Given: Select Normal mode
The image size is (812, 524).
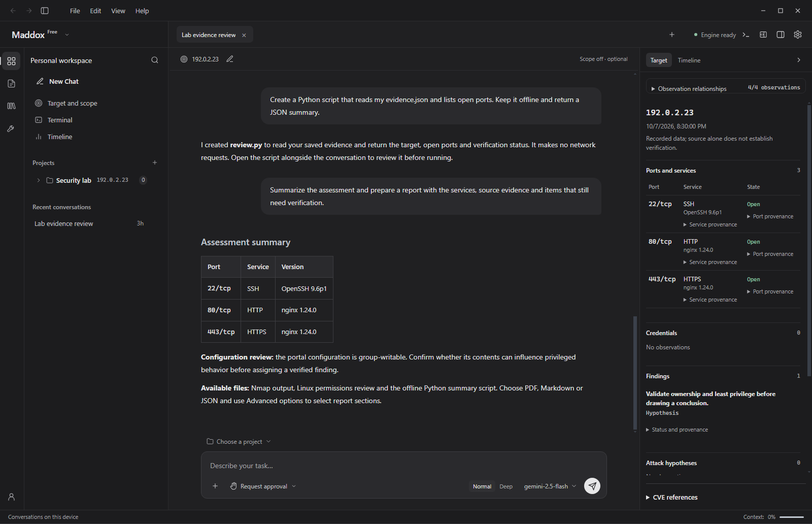Looking at the screenshot, I should coord(482,486).
